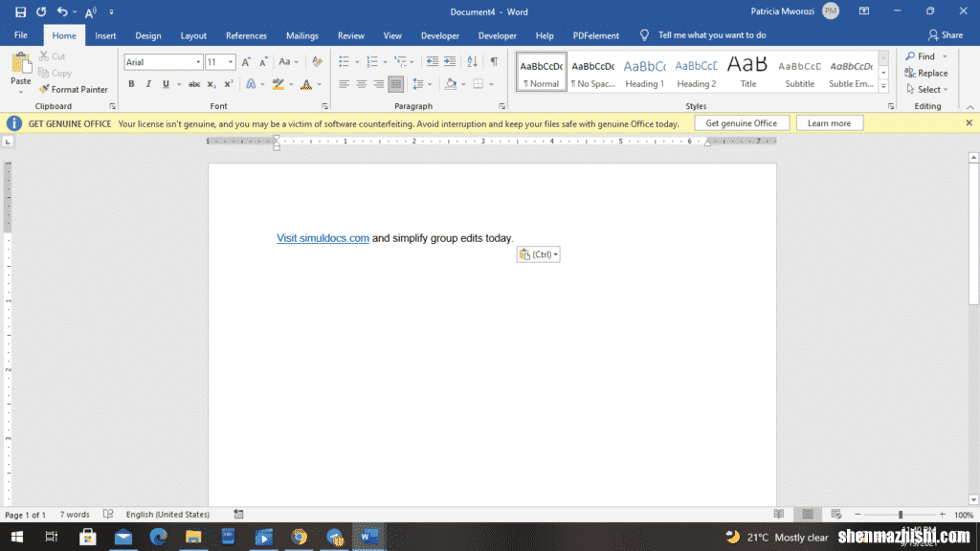
Task: Expand the Styles gallery More arrow
Action: (x=883, y=87)
